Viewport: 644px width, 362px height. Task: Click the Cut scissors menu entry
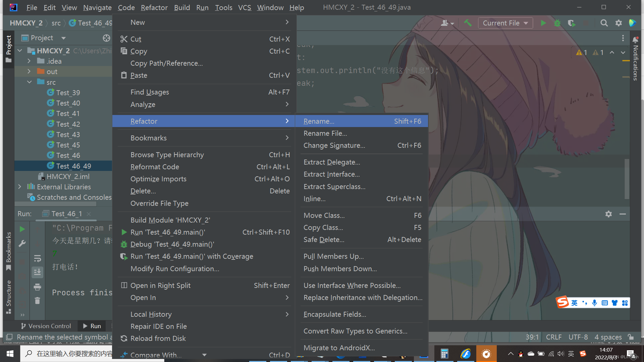[205, 39]
